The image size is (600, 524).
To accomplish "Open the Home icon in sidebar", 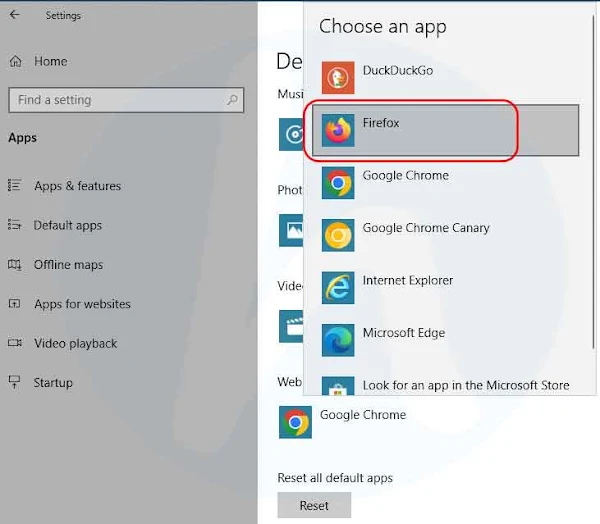I will [16, 61].
